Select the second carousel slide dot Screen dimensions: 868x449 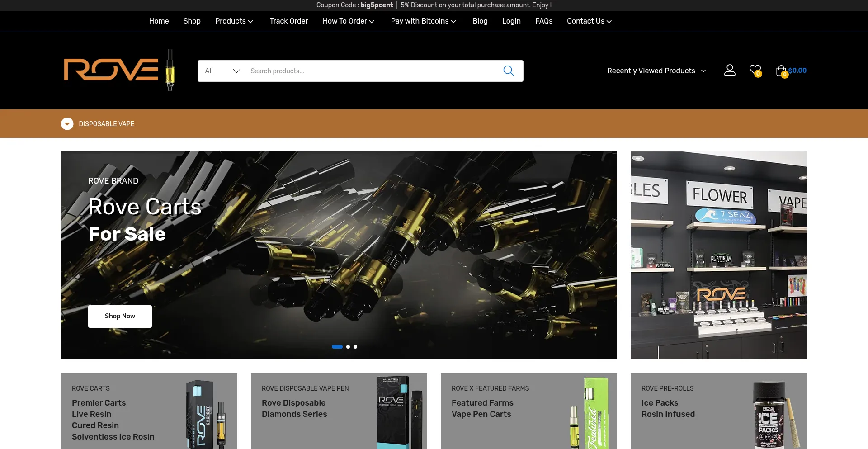click(x=348, y=347)
